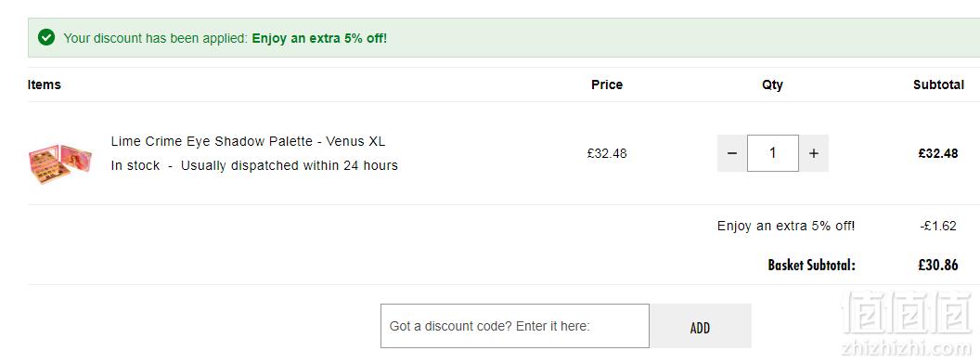Screen dimensions: 980x364
Task: Click the item price £32.48 under Price
Action: pos(607,153)
